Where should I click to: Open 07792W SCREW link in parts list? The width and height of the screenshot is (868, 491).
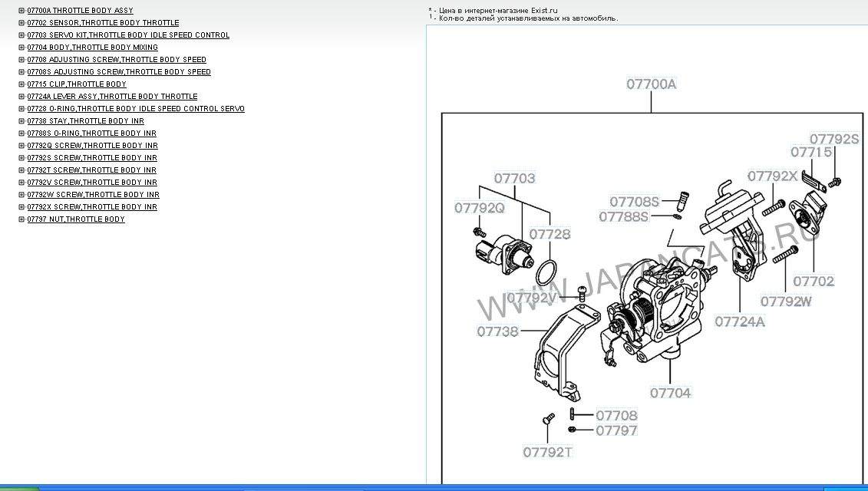pos(93,195)
